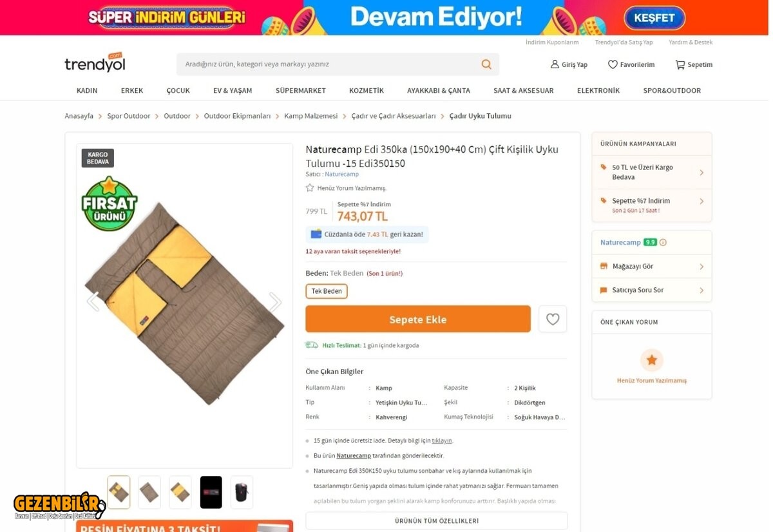Select the black product thumbnail
This screenshot has width=773, height=532.
pyautogui.click(x=211, y=492)
